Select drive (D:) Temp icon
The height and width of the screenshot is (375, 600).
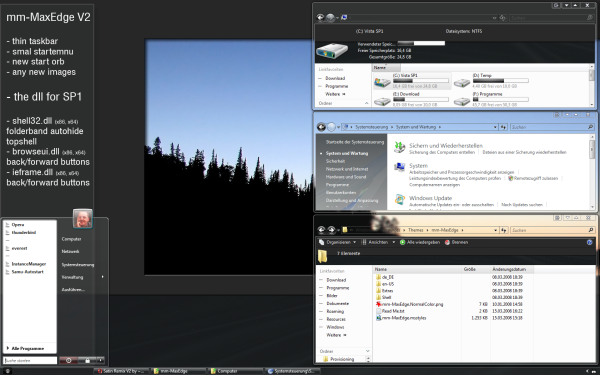pyautogui.click(x=462, y=82)
